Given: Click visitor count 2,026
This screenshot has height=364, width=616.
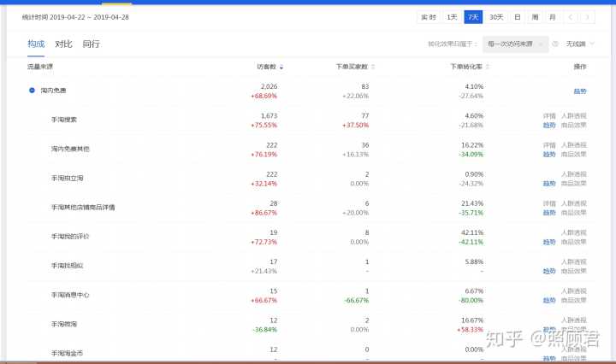Looking at the screenshot, I should tap(269, 86).
